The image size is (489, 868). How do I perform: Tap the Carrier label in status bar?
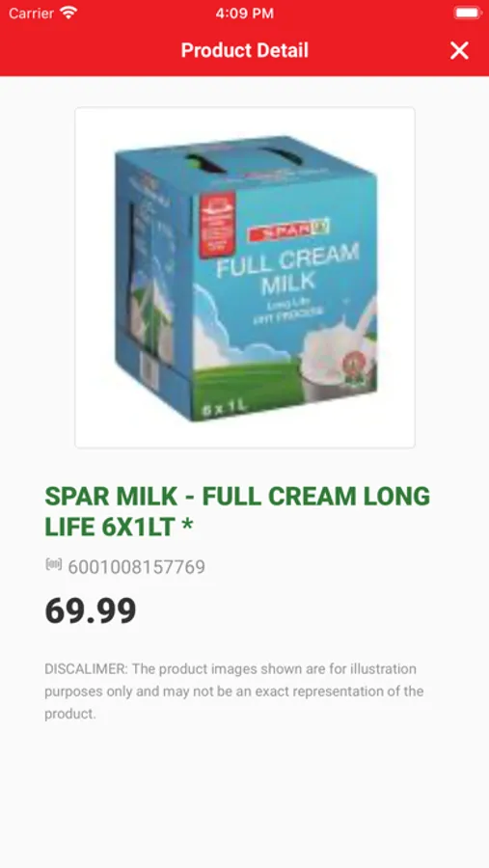tap(31, 13)
